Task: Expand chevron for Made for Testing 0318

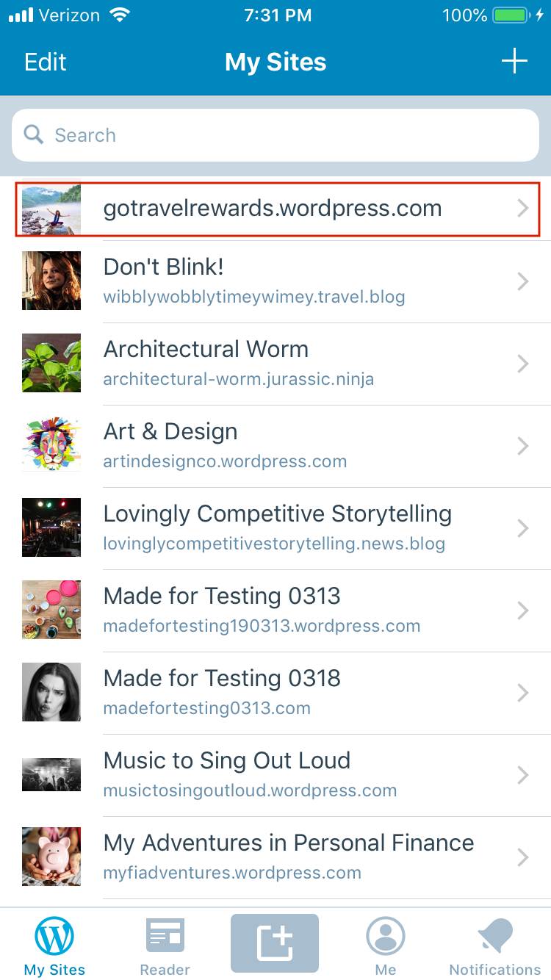Action: (523, 693)
